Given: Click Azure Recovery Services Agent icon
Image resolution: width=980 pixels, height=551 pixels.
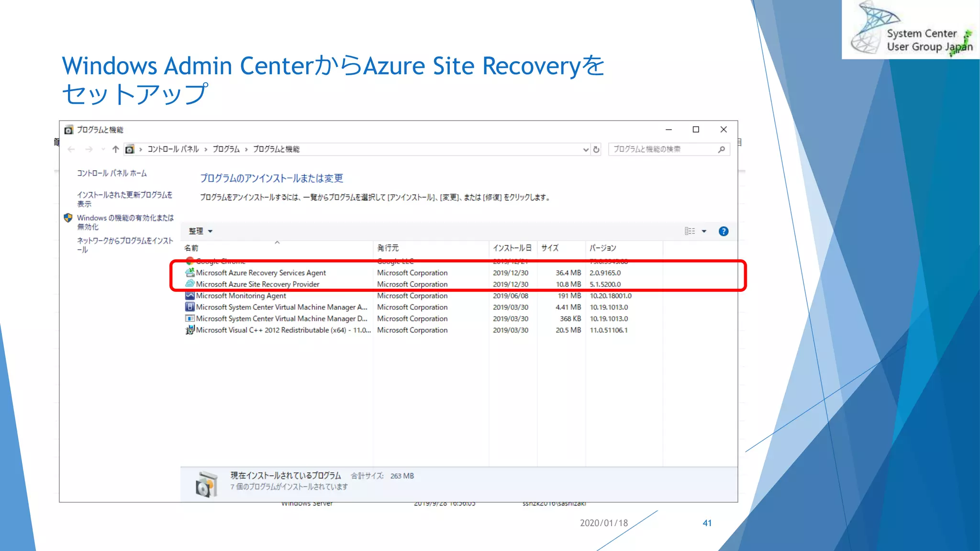Looking at the screenshot, I should tap(190, 273).
